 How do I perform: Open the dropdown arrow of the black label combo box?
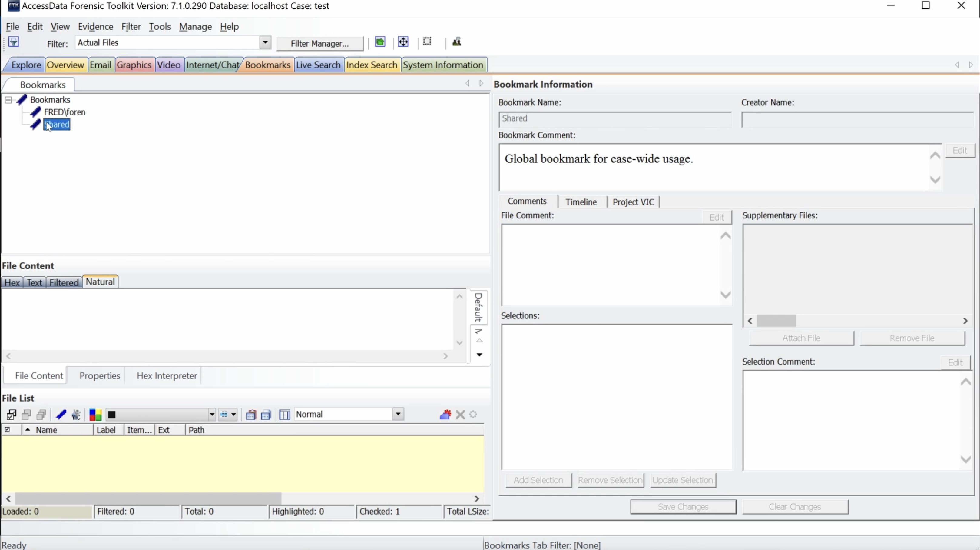pyautogui.click(x=212, y=415)
